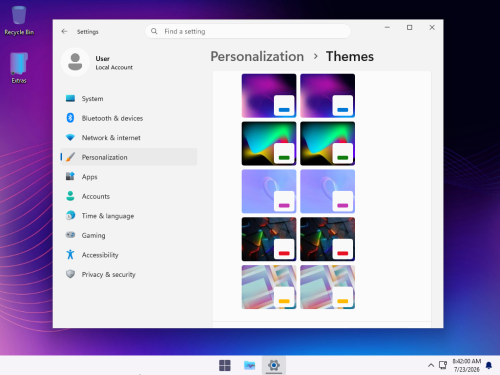Viewport: 500px width, 375px height.
Task: Close the Settings window
Action: coord(432,27)
